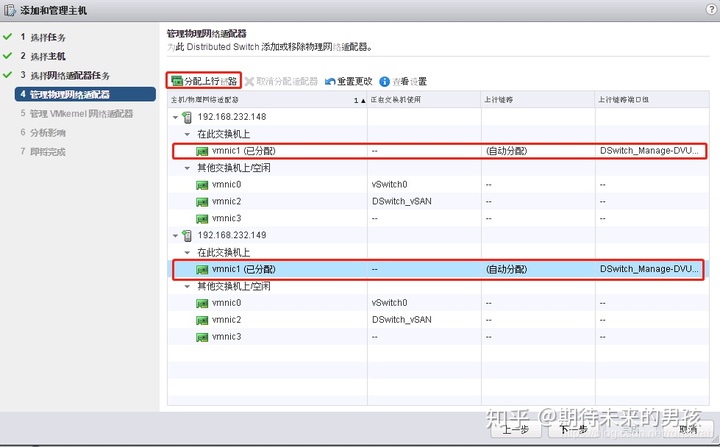Click vmnic2 adapter icon under 192.168.232.149
The image size is (720, 447).
[x=202, y=321]
